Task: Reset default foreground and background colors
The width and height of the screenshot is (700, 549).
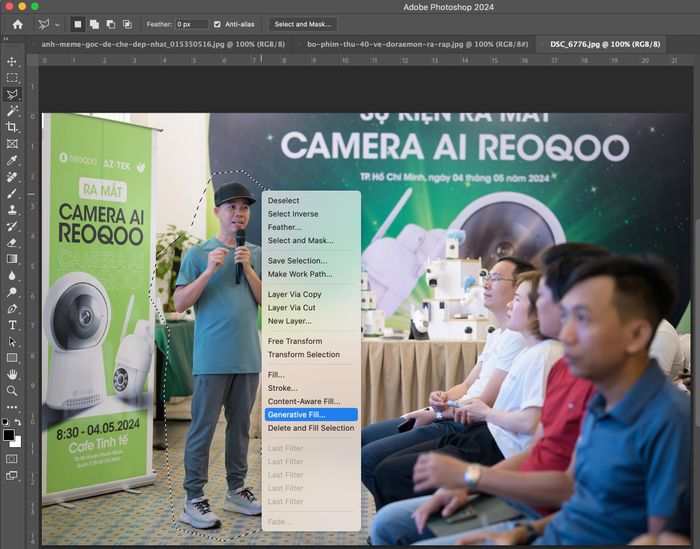Action: [5, 421]
